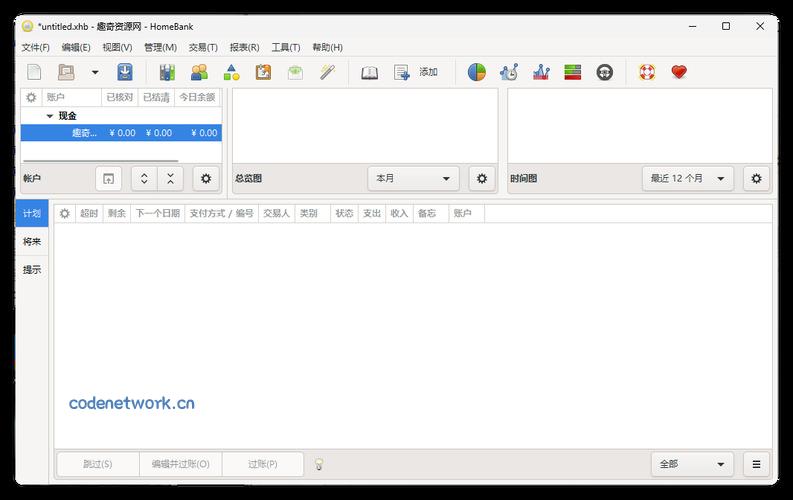Screen dimensions: 793x500
Task: Click the add transaction icon labeled 添加
Action: (x=415, y=72)
